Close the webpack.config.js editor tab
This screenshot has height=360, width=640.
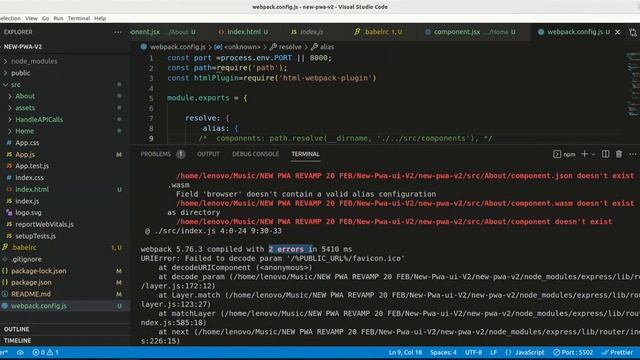[618, 32]
